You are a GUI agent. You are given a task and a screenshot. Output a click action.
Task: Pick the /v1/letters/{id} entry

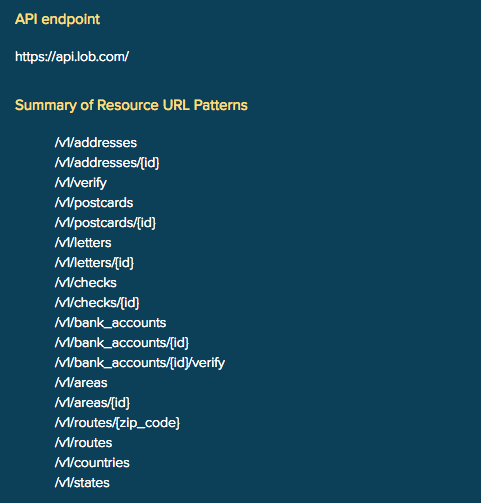94,263
